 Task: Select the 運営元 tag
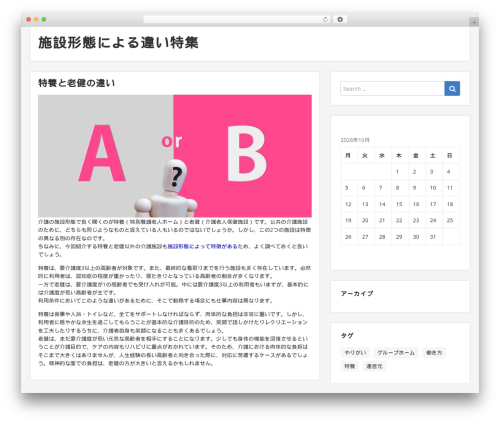tap(374, 366)
